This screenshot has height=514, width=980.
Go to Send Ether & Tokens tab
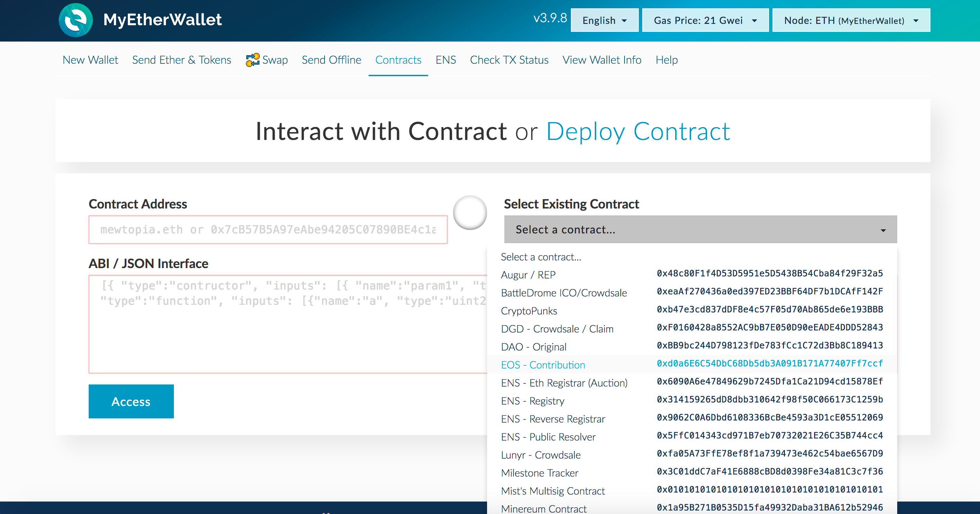(182, 60)
